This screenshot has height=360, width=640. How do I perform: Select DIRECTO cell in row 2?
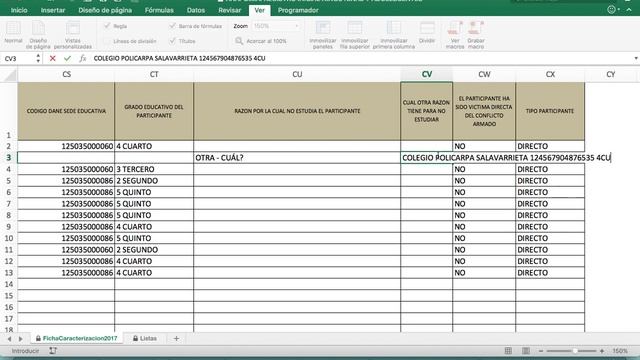click(550, 146)
